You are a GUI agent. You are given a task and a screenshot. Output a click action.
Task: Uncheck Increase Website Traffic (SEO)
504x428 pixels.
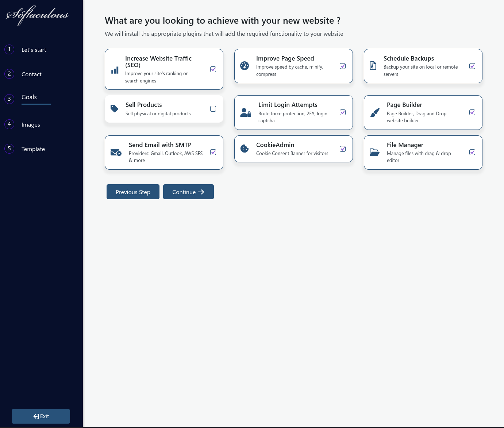pyautogui.click(x=213, y=69)
